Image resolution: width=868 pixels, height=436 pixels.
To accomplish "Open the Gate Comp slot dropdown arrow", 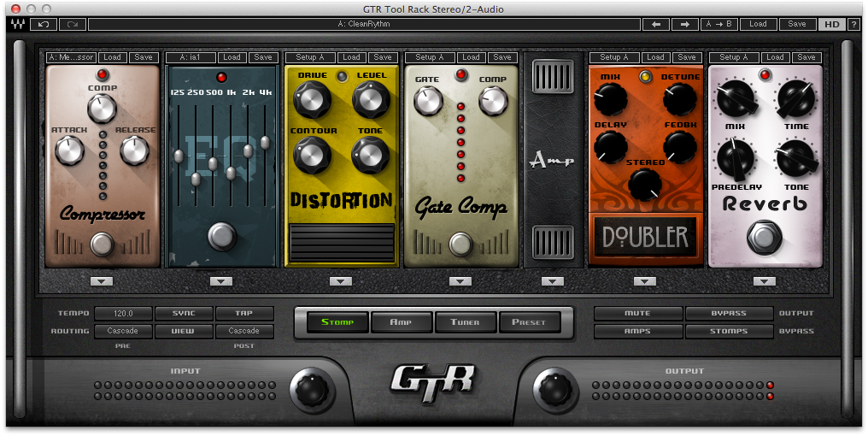I will pos(460,281).
